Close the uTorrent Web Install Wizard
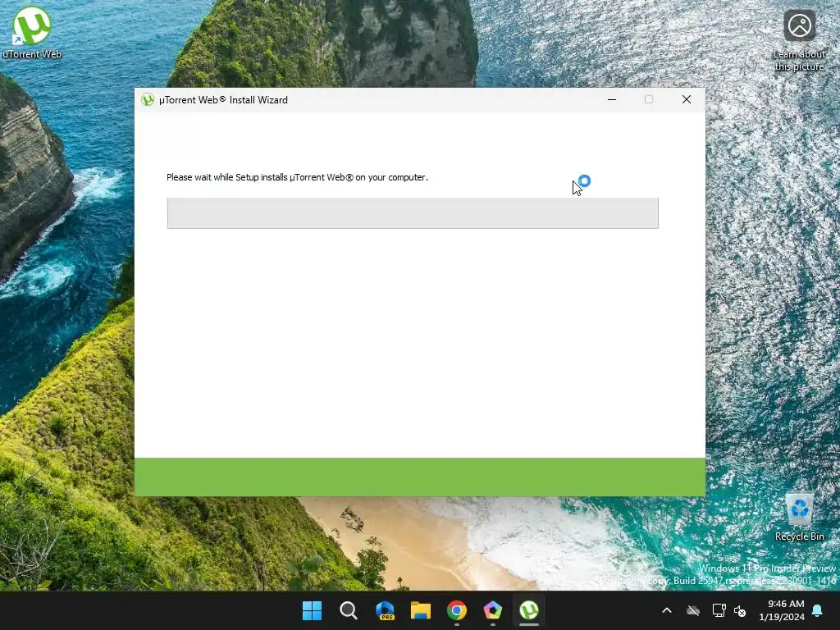The height and width of the screenshot is (630, 840). coord(687,99)
